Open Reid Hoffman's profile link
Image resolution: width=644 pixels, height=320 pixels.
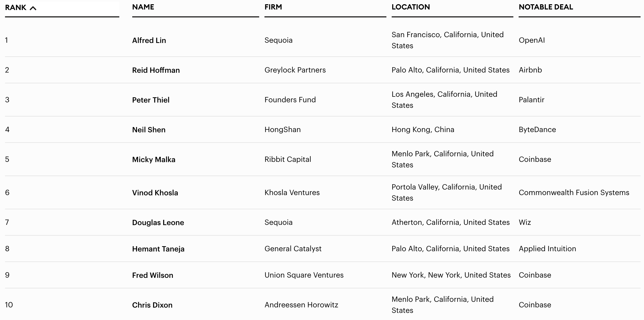(x=156, y=70)
